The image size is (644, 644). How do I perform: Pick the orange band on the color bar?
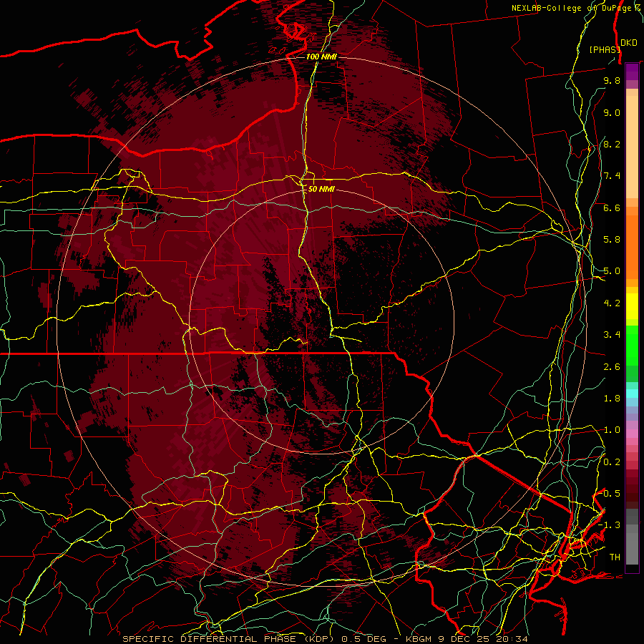pos(632,246)
